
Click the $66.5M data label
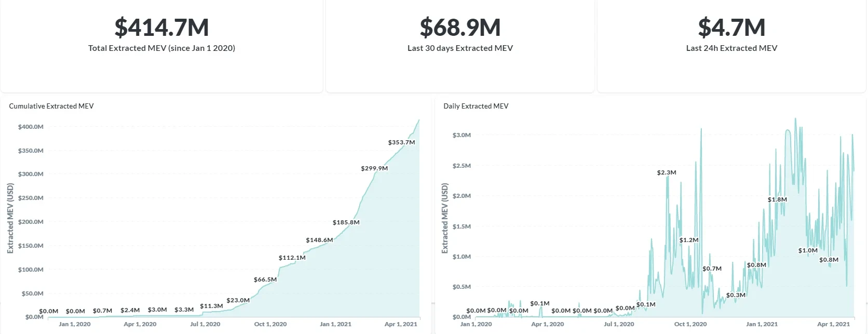(265, 279)
